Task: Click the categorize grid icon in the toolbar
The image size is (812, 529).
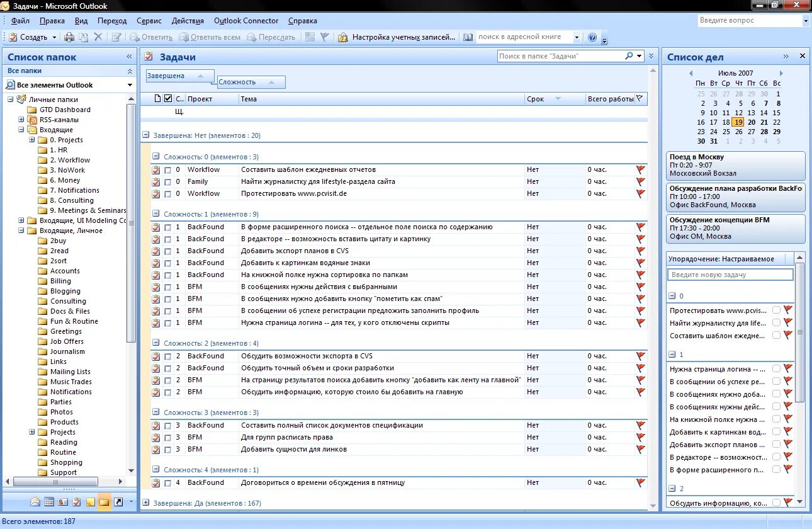Action: tap(310, 37)
